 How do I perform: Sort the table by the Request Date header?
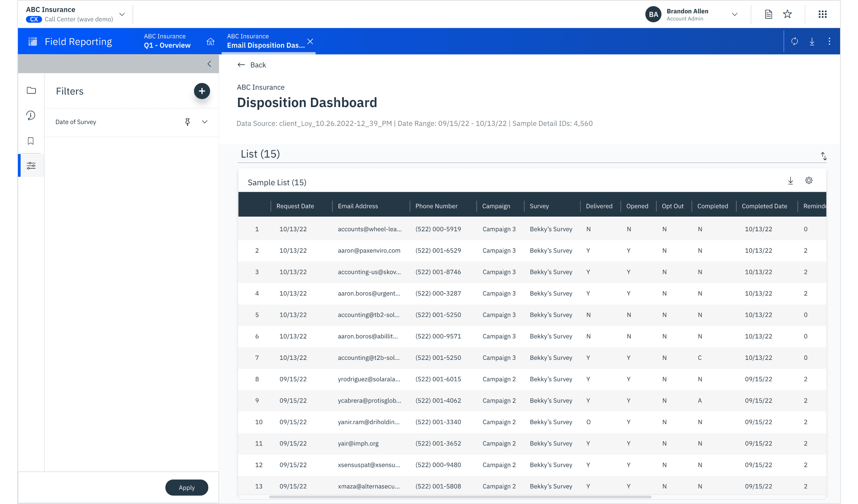click(x=295, y=206)
